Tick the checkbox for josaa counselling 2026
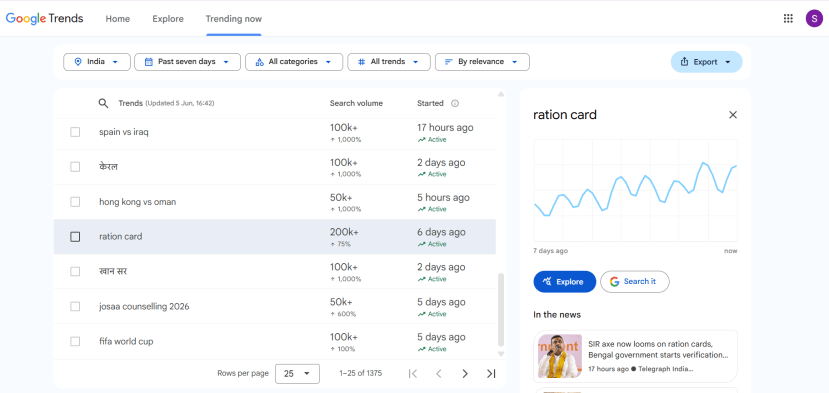Image resolution: width=829 pixels, height=393 pixels. pyautogui.click(x=75, y=307)
